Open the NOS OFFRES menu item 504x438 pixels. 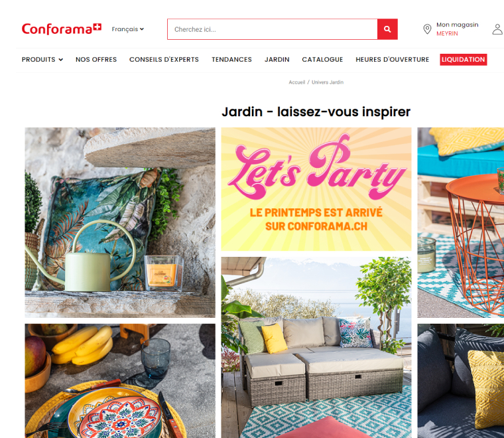[x=96, y=60]
